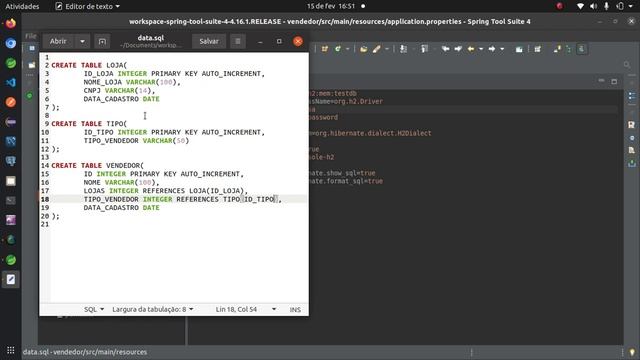Open the gedit hamburger menu
Screen dimensions: 640x360
(x=238, y=41)
